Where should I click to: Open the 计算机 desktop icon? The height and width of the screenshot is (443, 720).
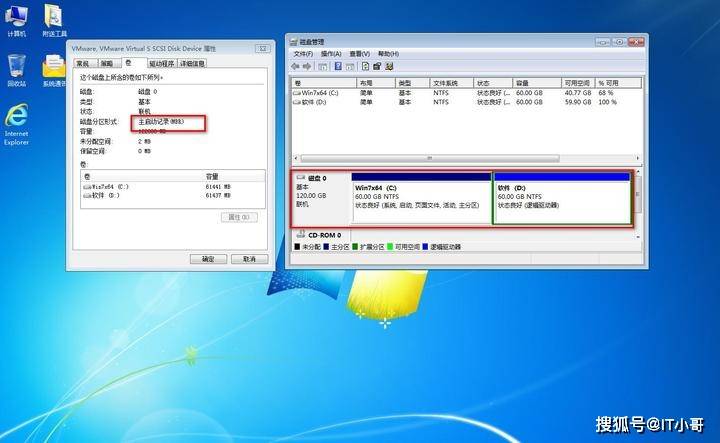tap(17, 20)
